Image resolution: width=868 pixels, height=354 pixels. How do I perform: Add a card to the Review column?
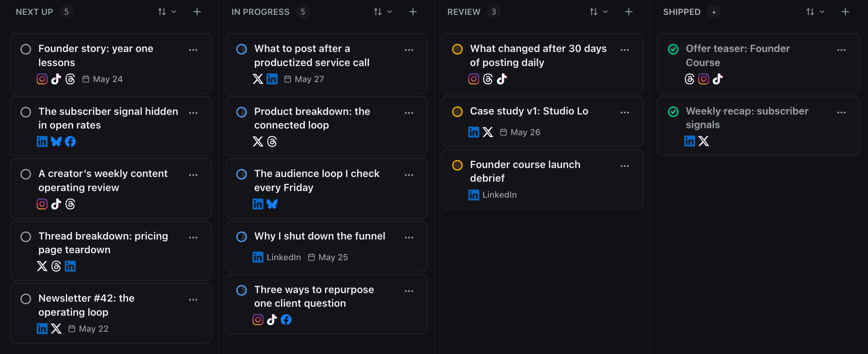coord(629,12)
